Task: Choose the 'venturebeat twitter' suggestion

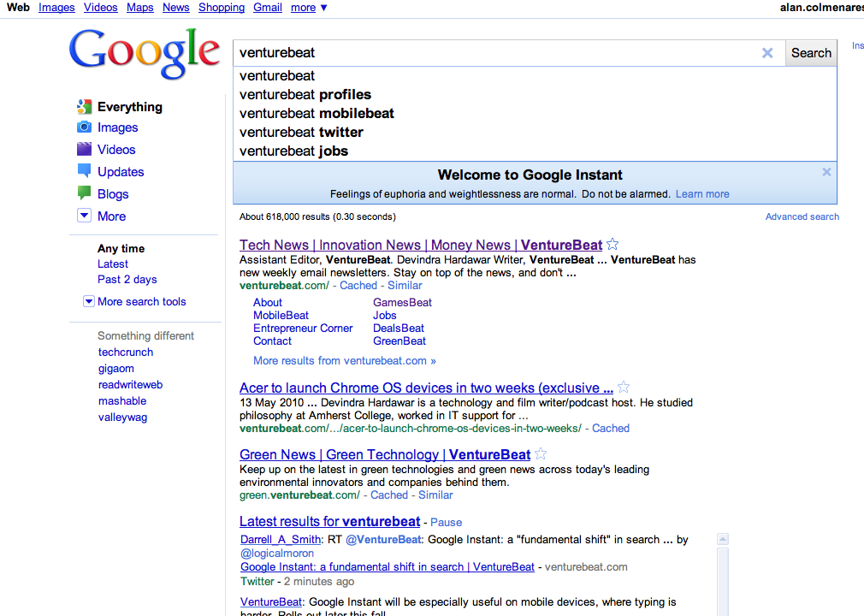Action: click(301, 132)
